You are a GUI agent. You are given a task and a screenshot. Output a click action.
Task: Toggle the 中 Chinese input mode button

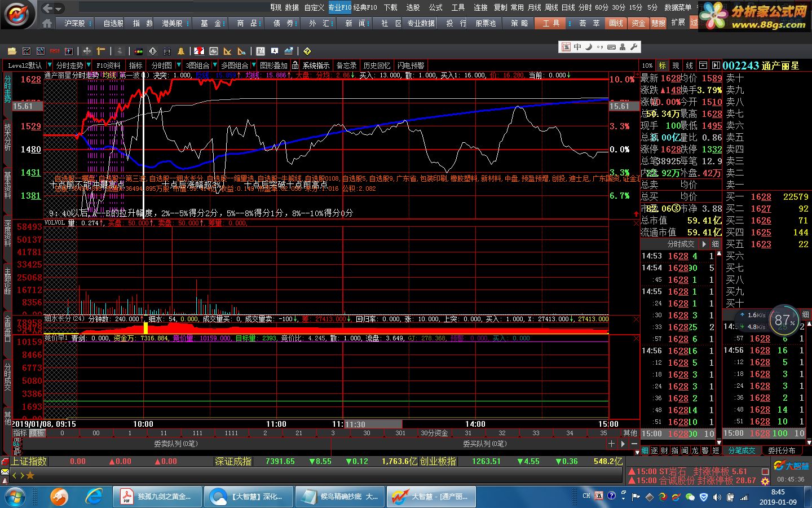click(577, 47)
